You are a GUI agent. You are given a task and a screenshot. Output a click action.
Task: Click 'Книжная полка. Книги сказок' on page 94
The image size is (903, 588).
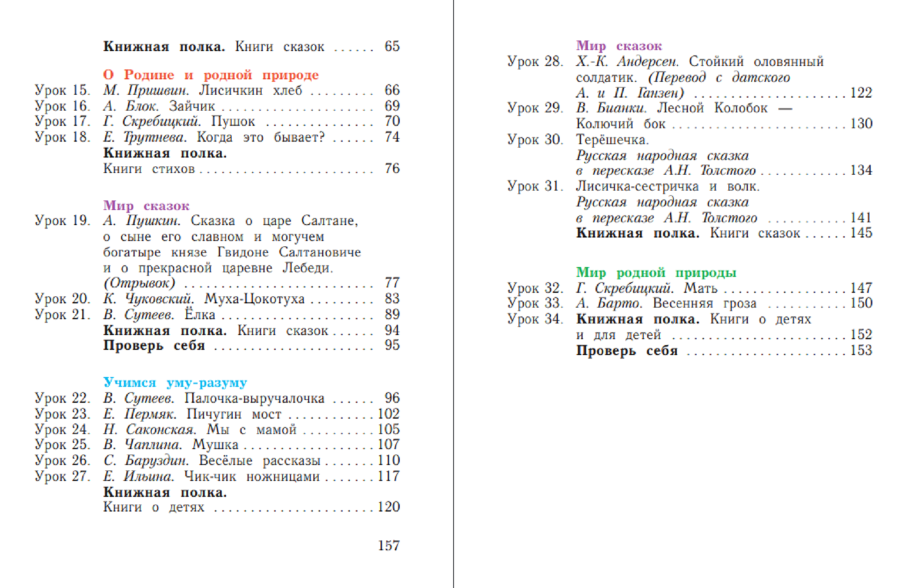[252, 330]
